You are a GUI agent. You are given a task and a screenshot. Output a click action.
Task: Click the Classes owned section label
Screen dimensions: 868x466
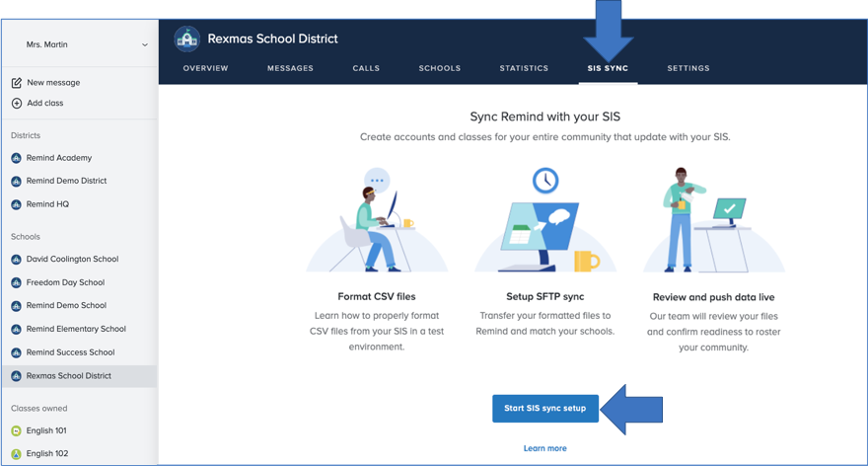click(x=38, y=409)
